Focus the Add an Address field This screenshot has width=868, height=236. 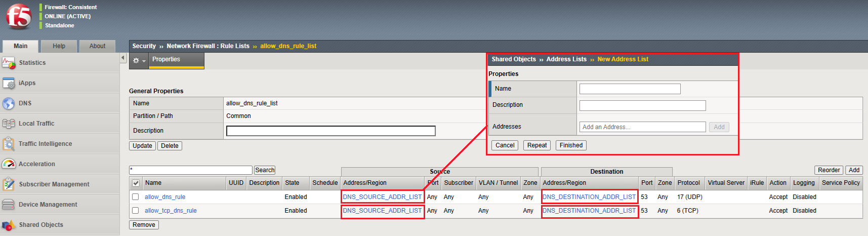[643, 127]
